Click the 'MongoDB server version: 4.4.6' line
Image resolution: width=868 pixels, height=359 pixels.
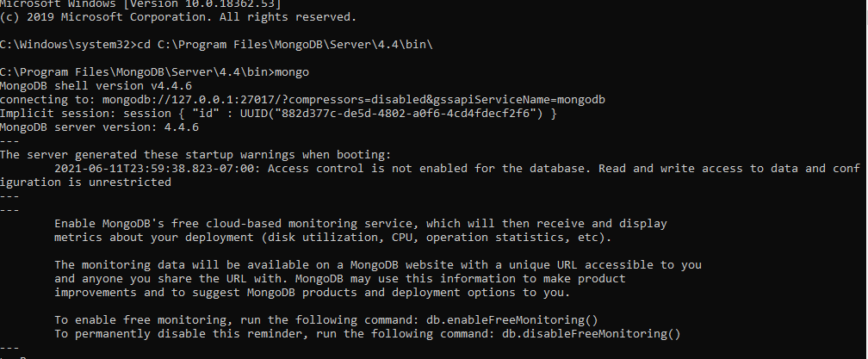pyautogui.click(x=99, y=127)
